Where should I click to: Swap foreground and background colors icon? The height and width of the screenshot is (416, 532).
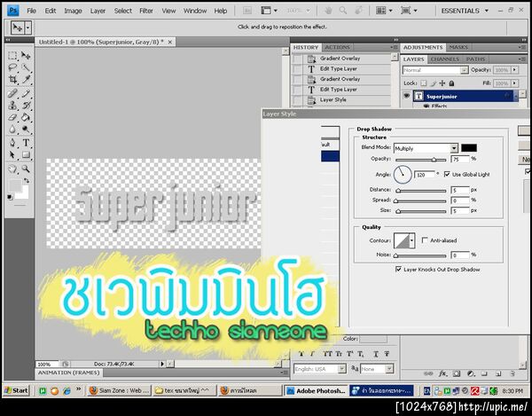[26, 181]
